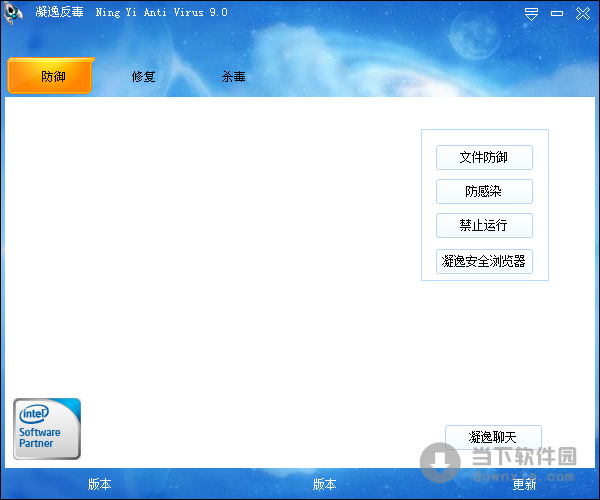Click the center 版本 label in bottom bar
600x500 pixels.
[x=324, y=484]
